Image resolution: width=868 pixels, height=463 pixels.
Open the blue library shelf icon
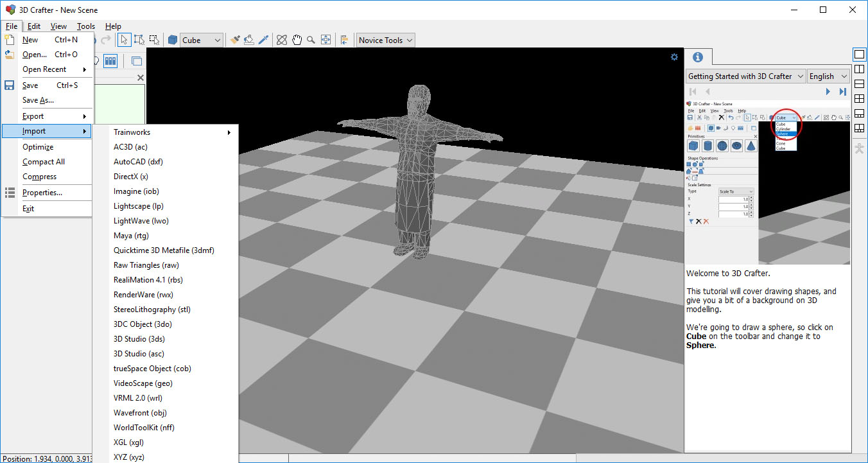[110, 61]
